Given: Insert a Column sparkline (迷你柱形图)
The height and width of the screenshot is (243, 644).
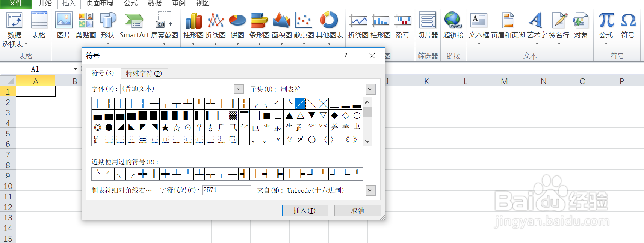Looking at the screenshot, I should (381, 25).
